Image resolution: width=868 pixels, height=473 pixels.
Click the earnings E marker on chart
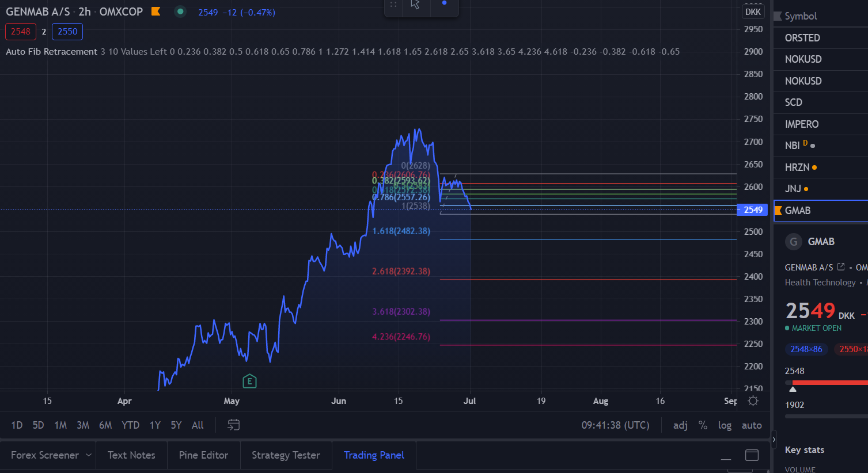pos(249,381)
